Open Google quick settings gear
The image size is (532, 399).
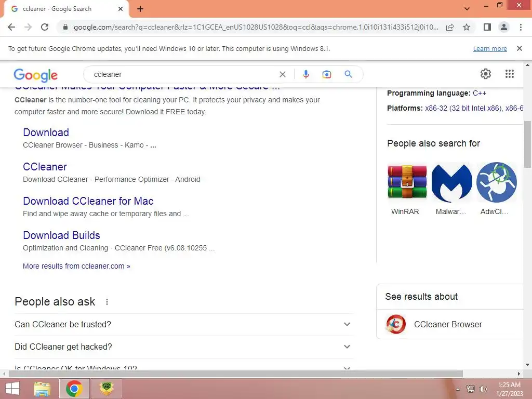[x=486, y=74]
